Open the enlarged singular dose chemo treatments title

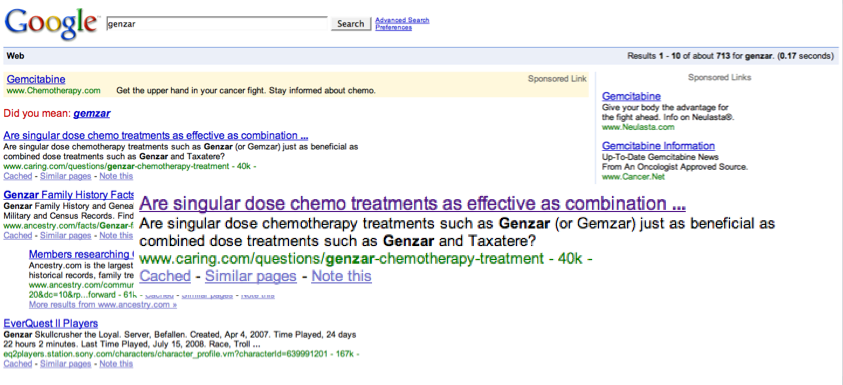coord(412,204)
